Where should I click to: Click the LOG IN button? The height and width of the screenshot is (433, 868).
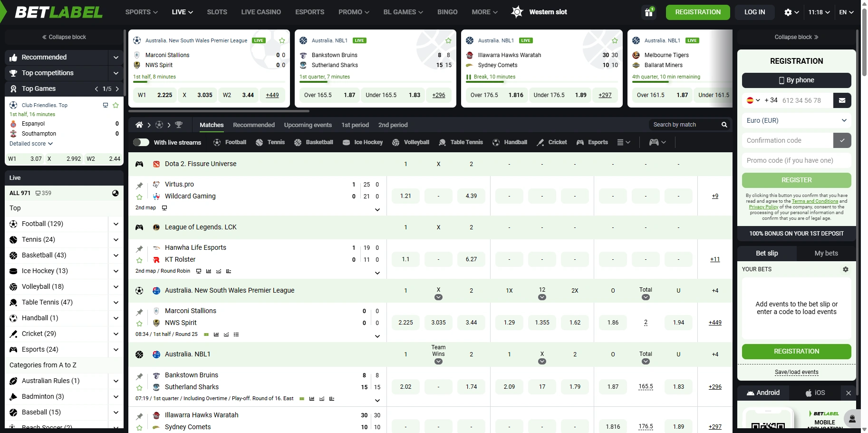(x=754, y=12)
